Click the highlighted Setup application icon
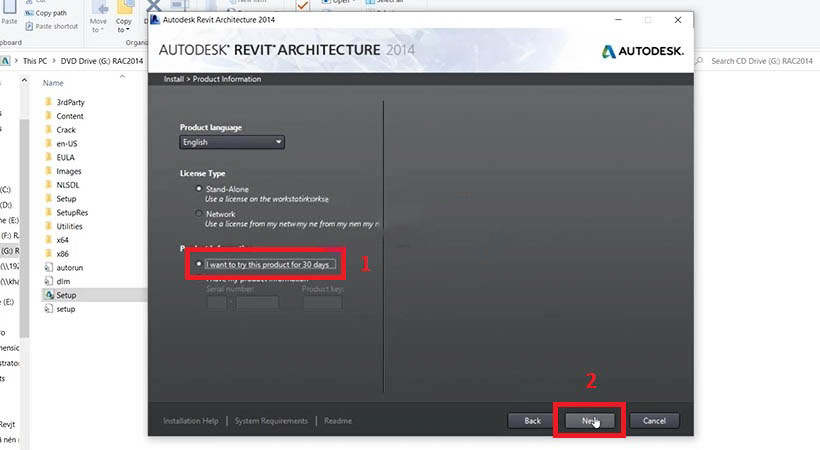 pos(48,296)
